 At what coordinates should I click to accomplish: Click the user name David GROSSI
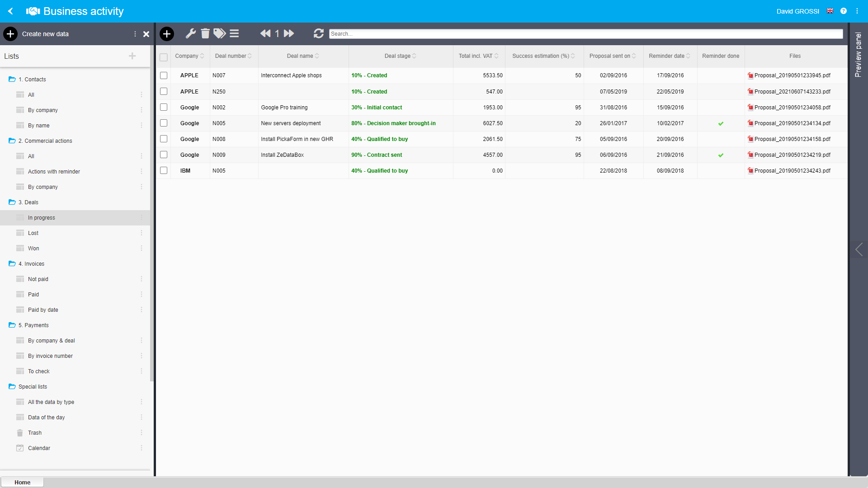(797, 11)
